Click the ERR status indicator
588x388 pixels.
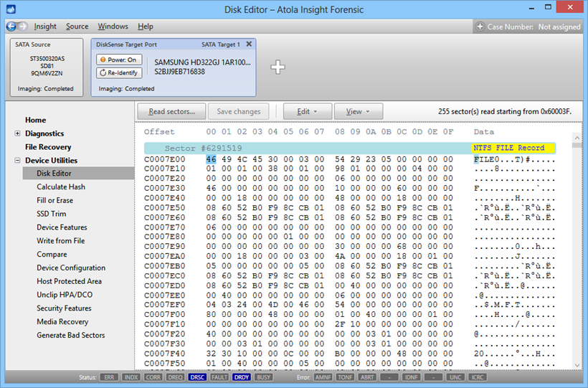pos(109,377)
